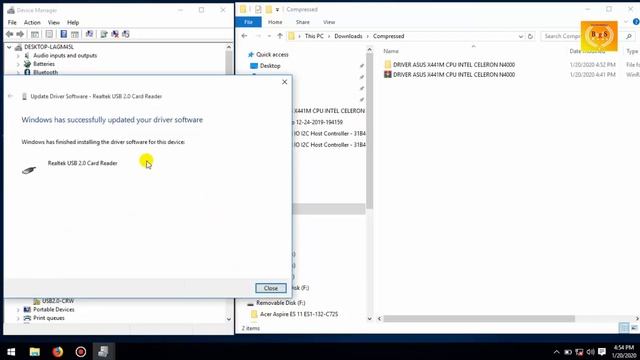This screenshot has height=360, width=640.
Task: Click the Action Pane toggle icon in Device Manager
Action: (x=75, y=34)
